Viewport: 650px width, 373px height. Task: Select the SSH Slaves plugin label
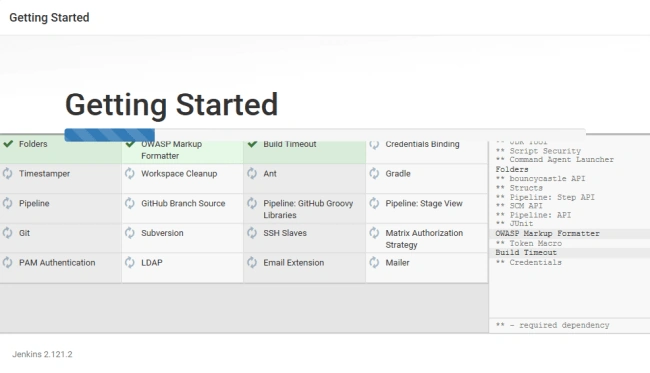285,233
